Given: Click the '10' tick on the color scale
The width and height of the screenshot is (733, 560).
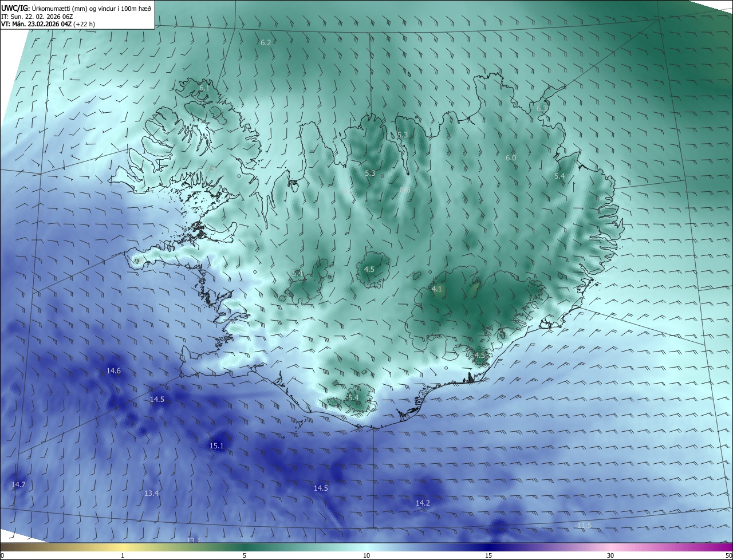Looking at the screenshot, I should 366,555.
